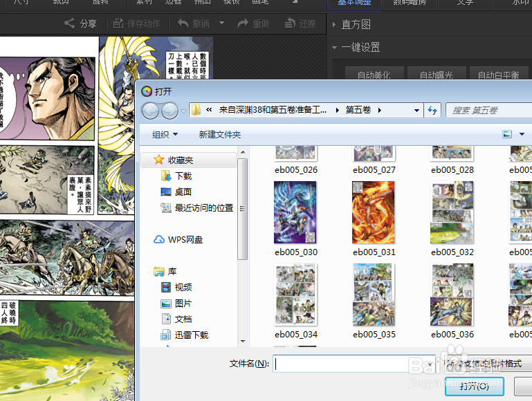Select thumbnail eb005_036
Image resolution: width=532 pixels, height=401 pixels.
click(x=452, y=295)
